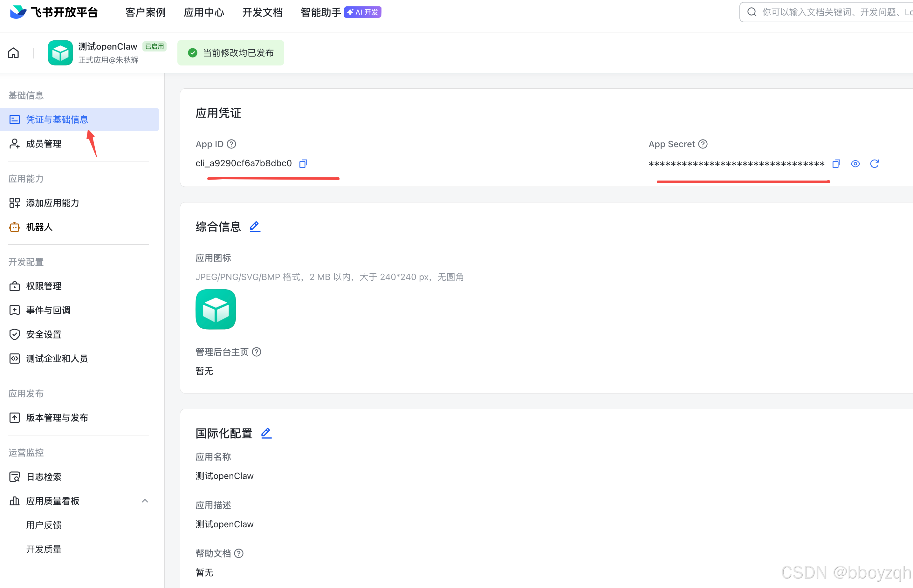913x588 pixels.
Task: Click the App Secret help icon
Action: 703,144
